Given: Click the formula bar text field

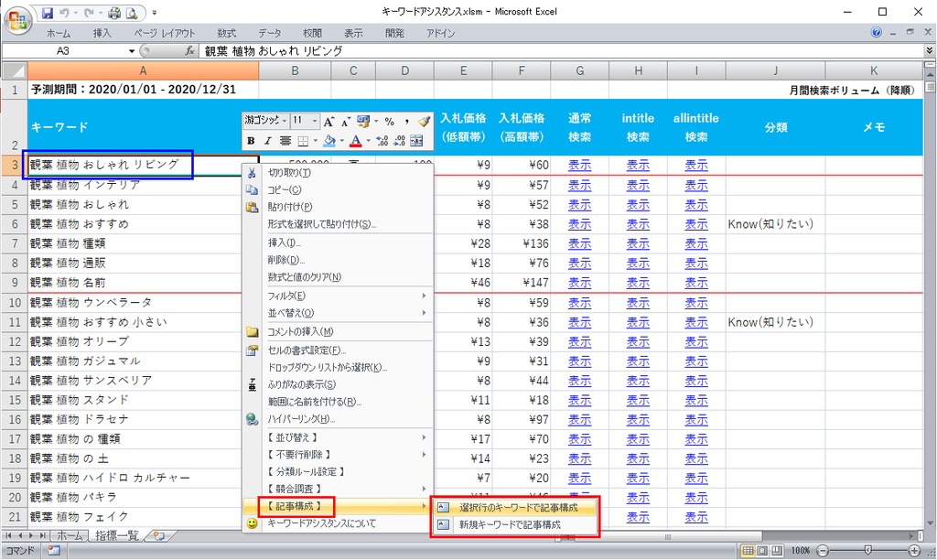Looking at the screenshot, I should coord(562,51).
